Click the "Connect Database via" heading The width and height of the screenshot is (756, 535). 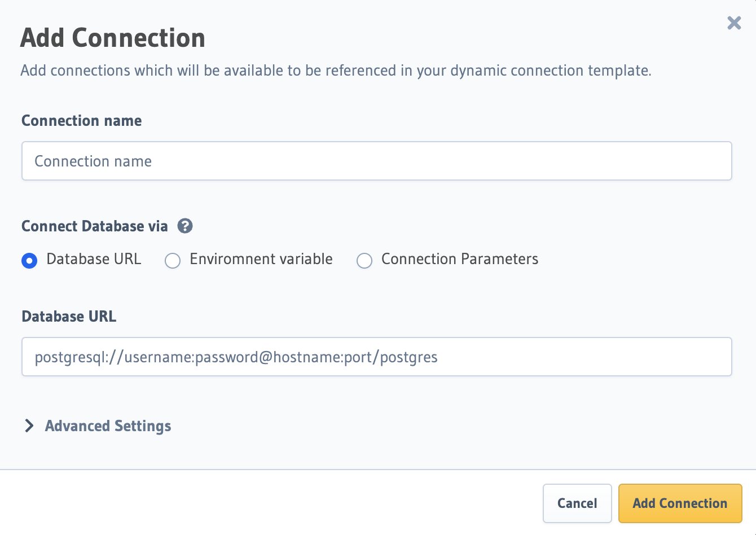click(95, 226)
